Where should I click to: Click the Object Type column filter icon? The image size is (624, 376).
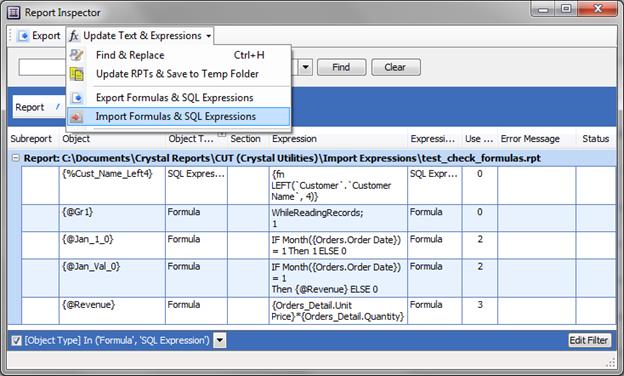222,134
